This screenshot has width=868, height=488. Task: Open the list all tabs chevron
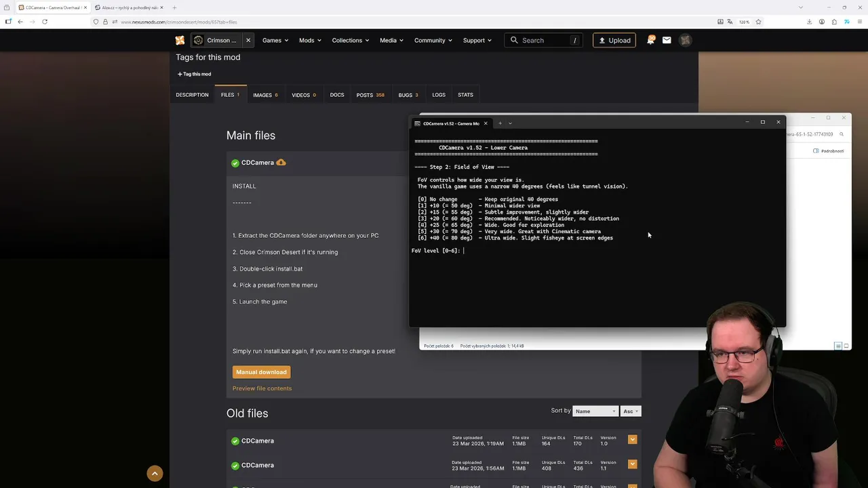[801, 7]
